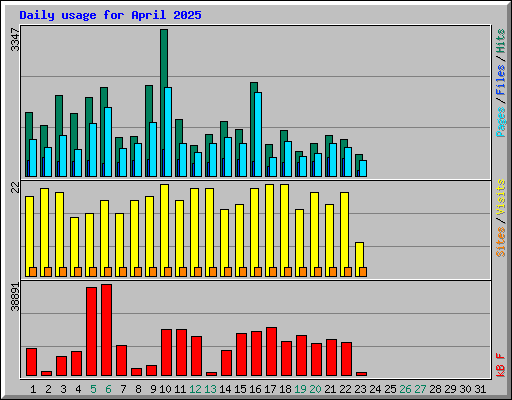Select the red KB bar for day 11
Image resolution: width=512 pixels, height=400 pixels.
point(182,353)
